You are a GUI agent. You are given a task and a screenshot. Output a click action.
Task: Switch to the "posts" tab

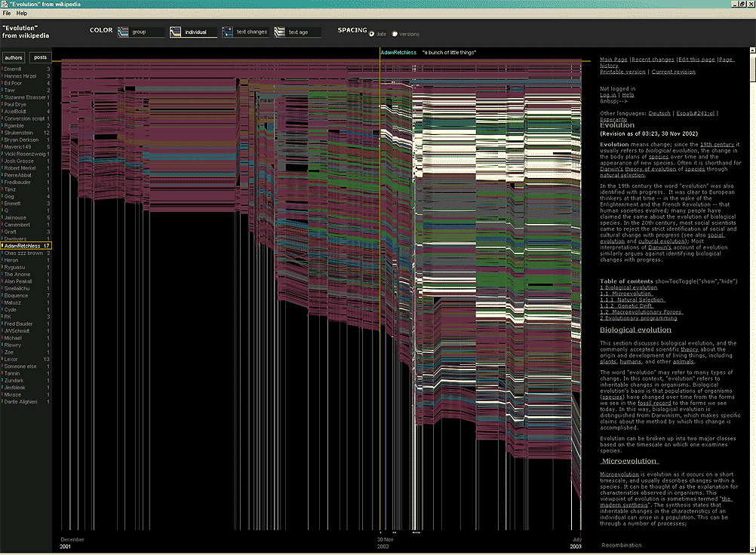[x=40, y=57]
